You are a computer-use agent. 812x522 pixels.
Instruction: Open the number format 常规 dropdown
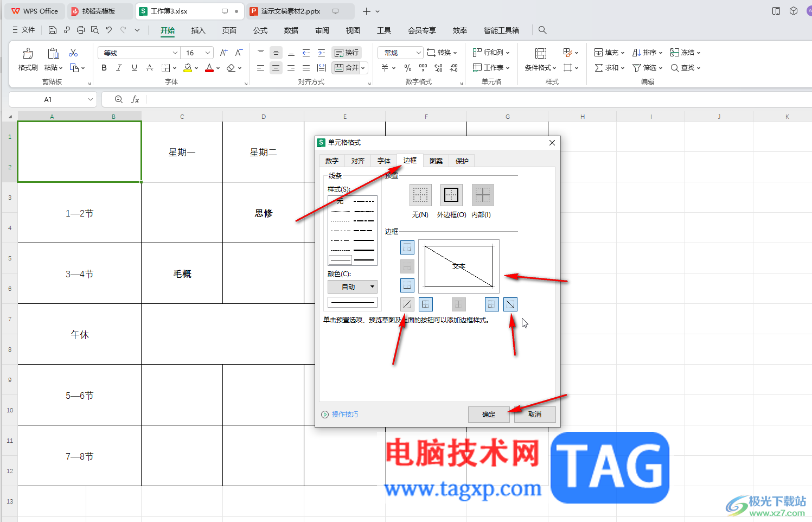tap(419, 53)
